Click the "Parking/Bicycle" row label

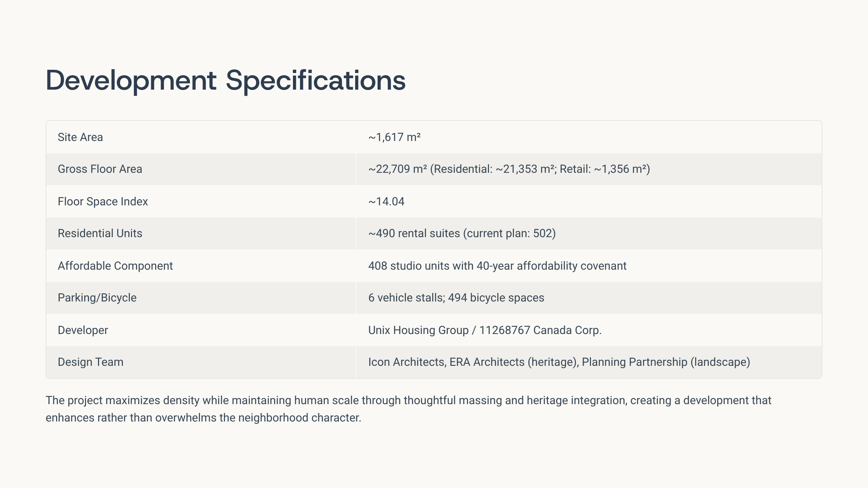(97, 298)
